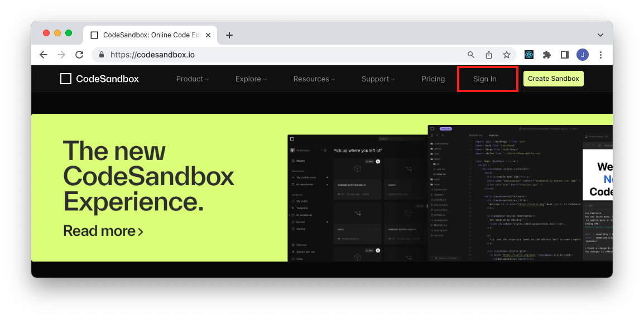Open the React DevTools extension icon
This screenshot has width=644, height=319.
tap(529, 55)
